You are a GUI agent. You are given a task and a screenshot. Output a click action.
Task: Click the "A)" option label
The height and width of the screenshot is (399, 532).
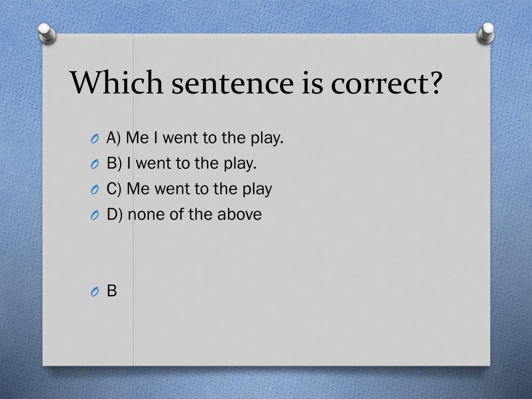click(114, 138)
